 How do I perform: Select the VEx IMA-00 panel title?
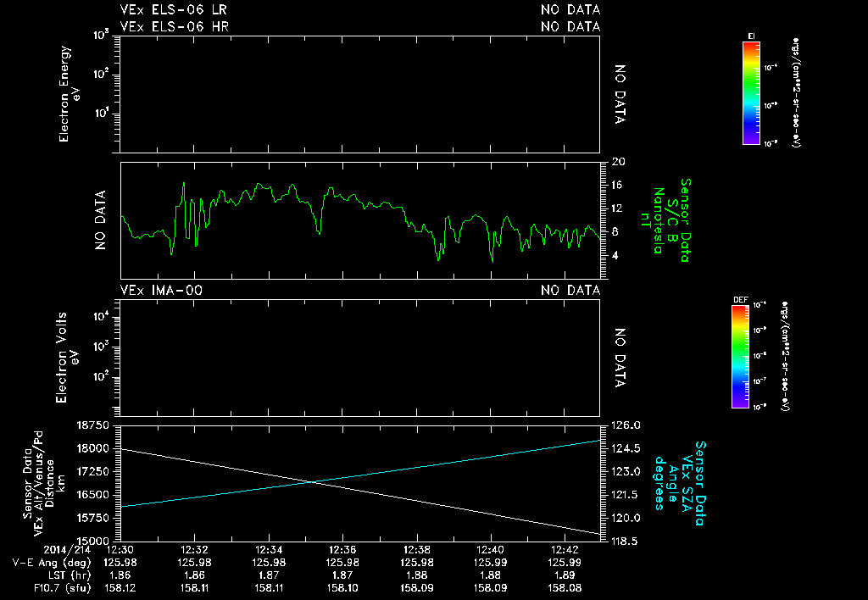pos(161,290)
